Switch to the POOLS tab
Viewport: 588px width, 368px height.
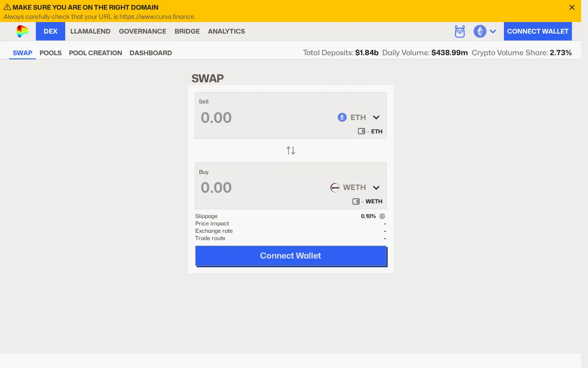pos(51,53)
